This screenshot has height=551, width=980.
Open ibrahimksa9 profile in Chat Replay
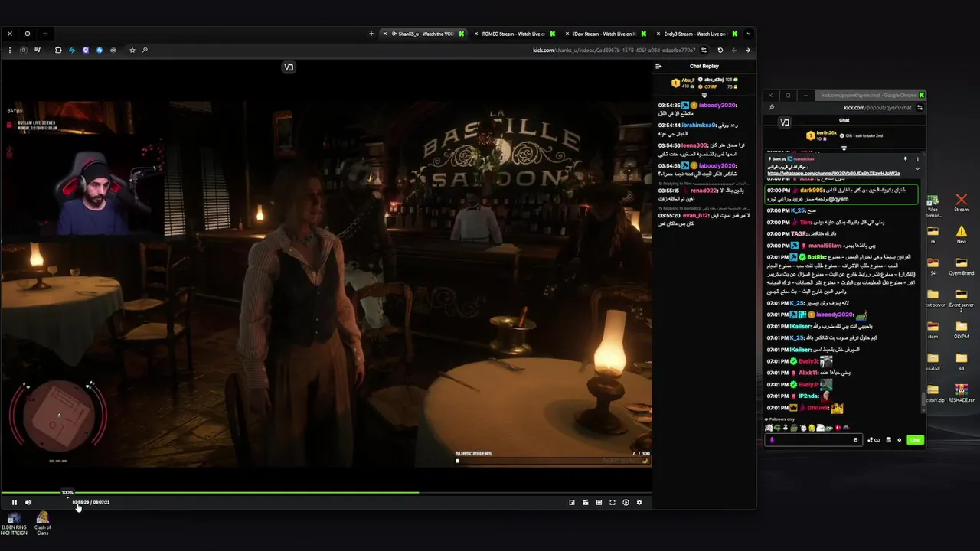tap(699, 125)
